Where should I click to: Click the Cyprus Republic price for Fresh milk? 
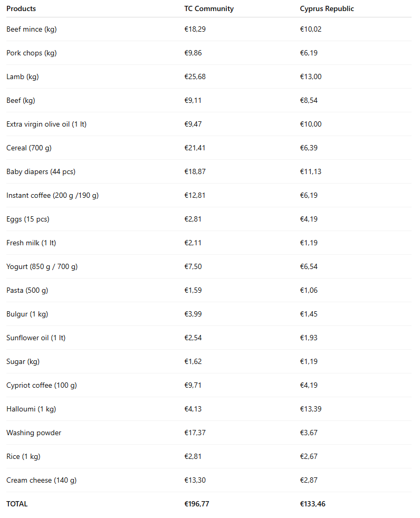point(309,243)
